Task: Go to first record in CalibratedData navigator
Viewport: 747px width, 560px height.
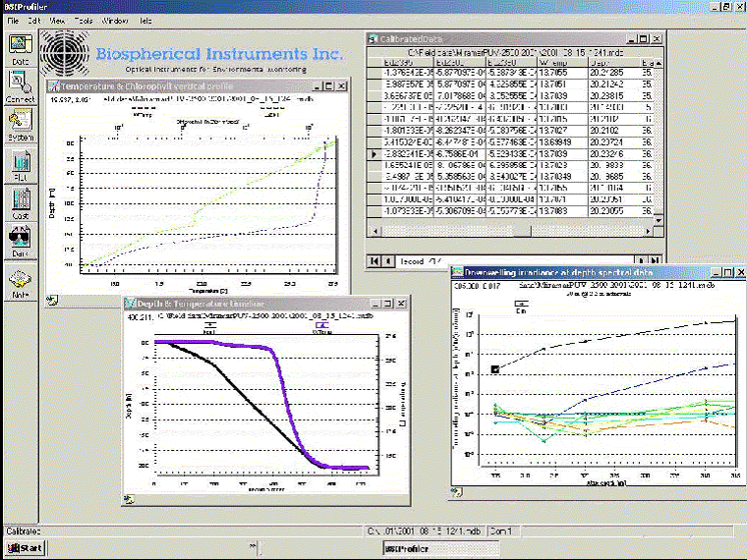Action: click(x=374, y=261)
